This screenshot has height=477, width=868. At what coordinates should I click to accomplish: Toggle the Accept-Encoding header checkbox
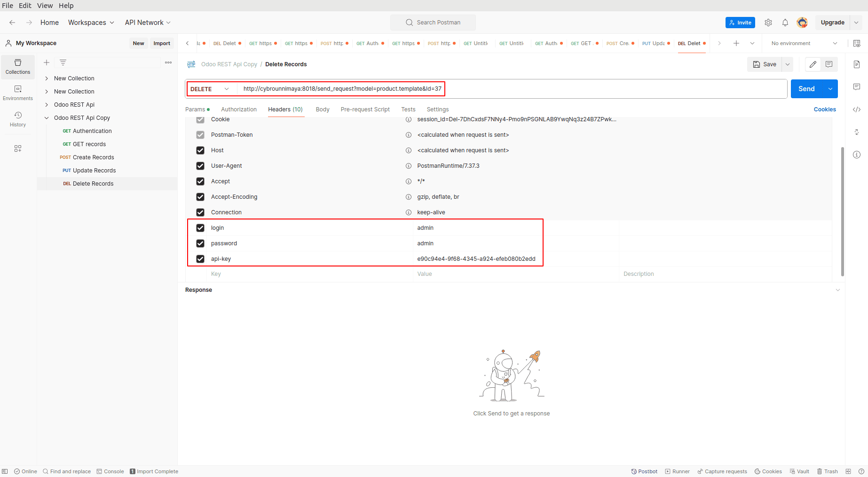click(200, 197)
